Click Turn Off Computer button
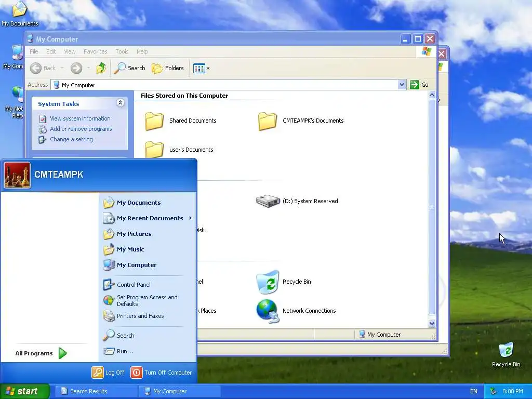The height and width of the screenshot is (399, 532). click(x=162, y=373)
